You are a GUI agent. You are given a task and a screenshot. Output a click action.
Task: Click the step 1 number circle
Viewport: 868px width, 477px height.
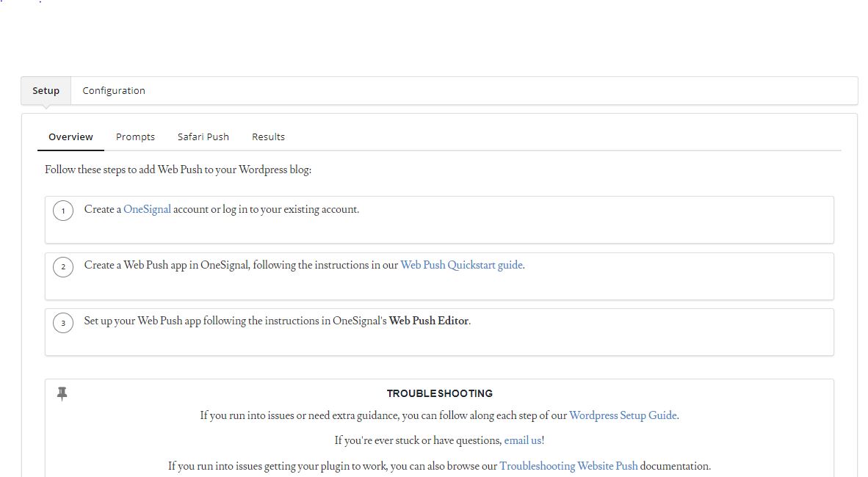click(63, 211)
